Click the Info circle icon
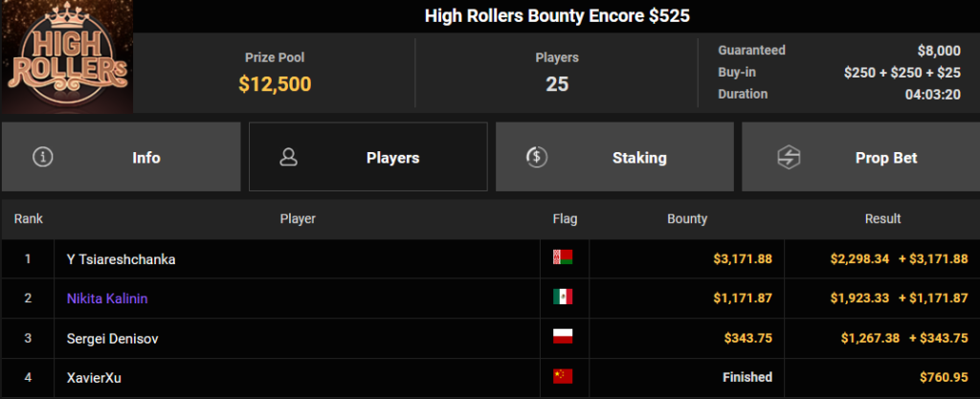The image size is (980, 399). point(42,157)
